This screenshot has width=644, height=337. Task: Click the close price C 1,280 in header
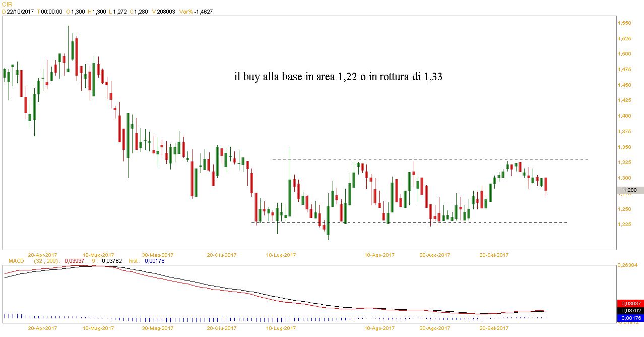[x=138, y=11]
